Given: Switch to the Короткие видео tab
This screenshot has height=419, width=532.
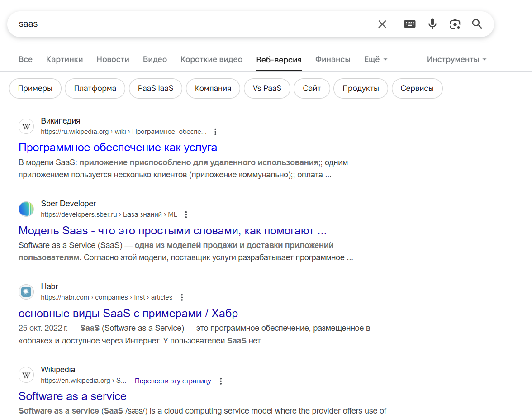Looking at the screenshot, I should click(211, 59).
